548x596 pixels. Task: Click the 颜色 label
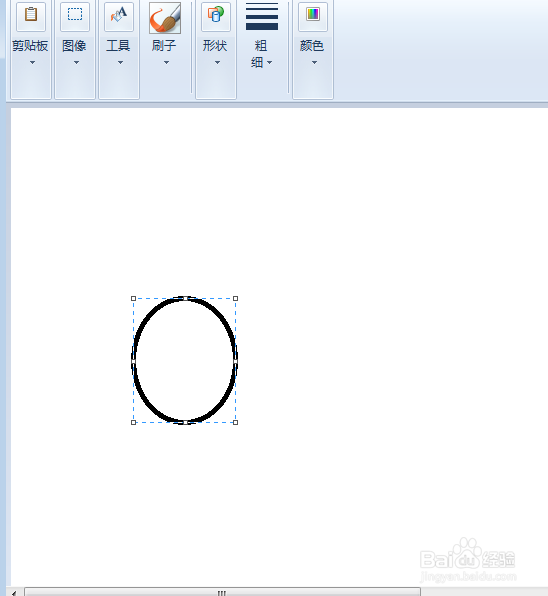(312, 46)
